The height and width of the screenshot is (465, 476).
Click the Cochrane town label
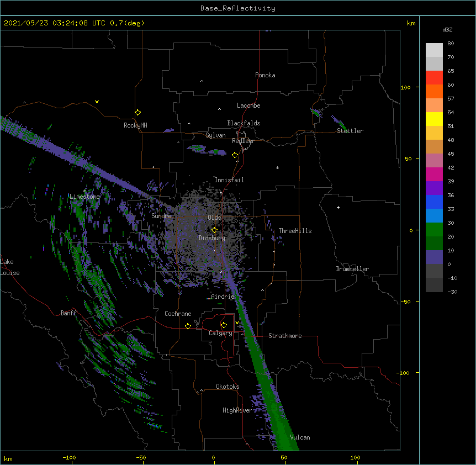pyautogui.click(x=178, y=314)
